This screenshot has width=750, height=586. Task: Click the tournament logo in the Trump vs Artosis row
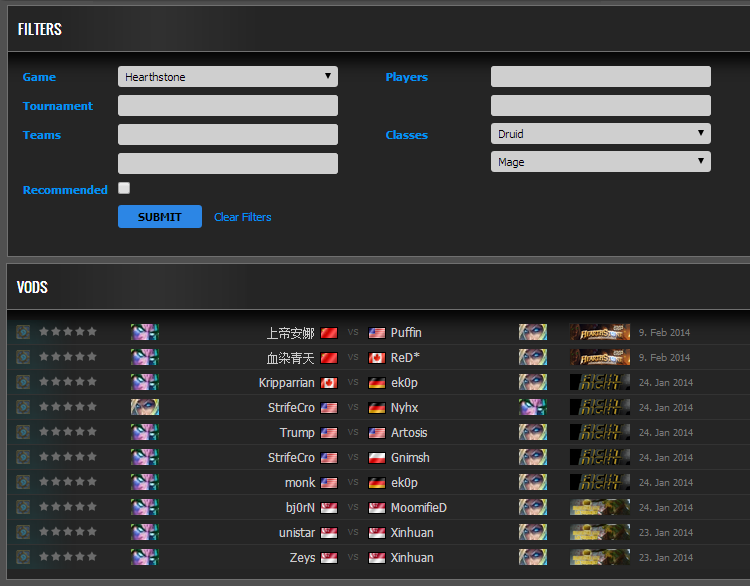(x=599, y=432)
